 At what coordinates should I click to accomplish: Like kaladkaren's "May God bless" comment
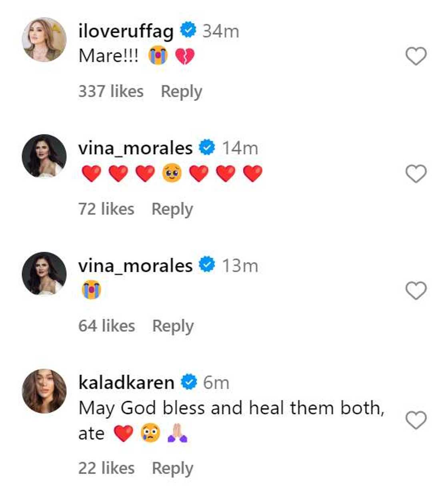click(x=416, y=420)
